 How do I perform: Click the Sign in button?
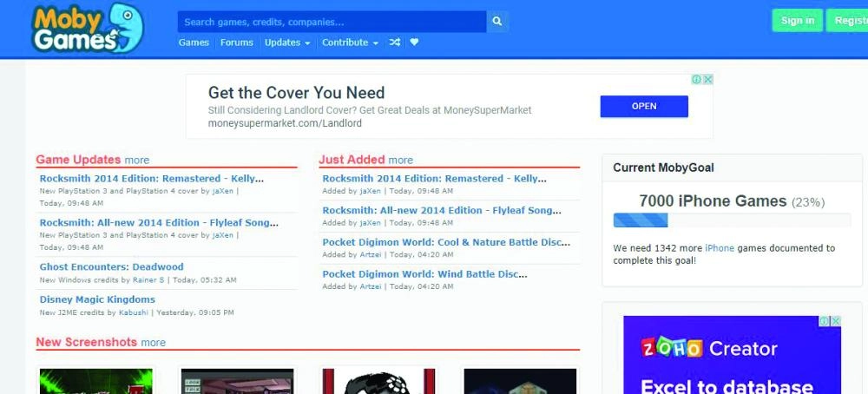[797, 21]
